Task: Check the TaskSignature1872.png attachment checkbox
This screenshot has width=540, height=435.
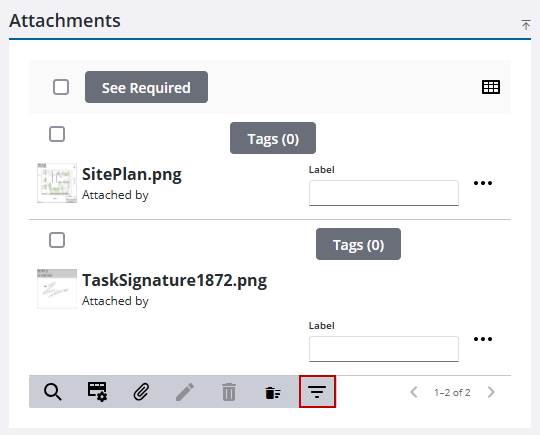Action: [57, 240]
